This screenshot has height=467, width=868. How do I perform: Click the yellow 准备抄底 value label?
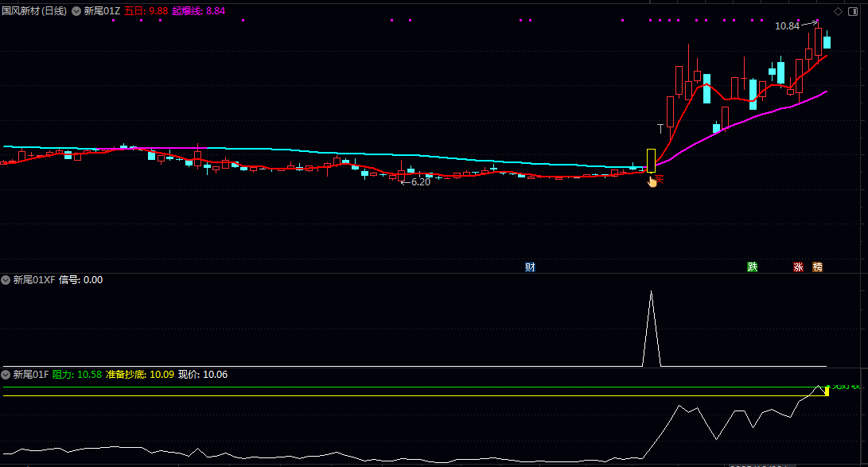tap(139, 374)
